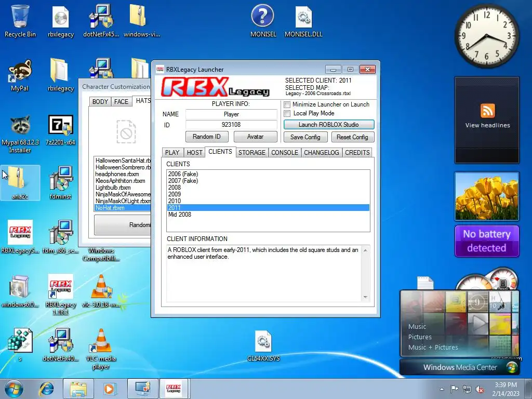Open Windows Explorer from the taskbar
Screen dimensions: 532x399
point(78,389)
